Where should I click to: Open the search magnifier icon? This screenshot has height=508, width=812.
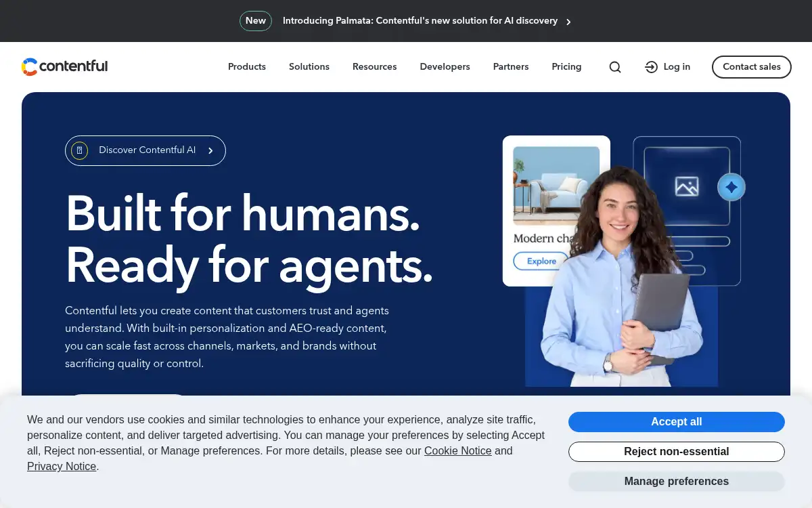coord(615,67)
